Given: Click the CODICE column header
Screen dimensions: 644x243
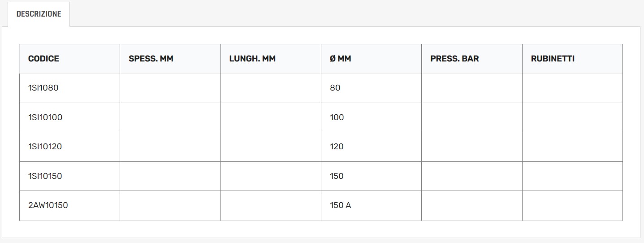Looking at the screenshot, I should [43, 59].
